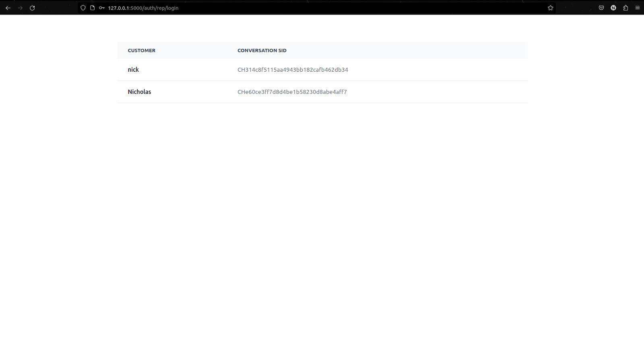Bookmark this page with the star
Screen dimensions: 644x338
(x=550, y=8)
